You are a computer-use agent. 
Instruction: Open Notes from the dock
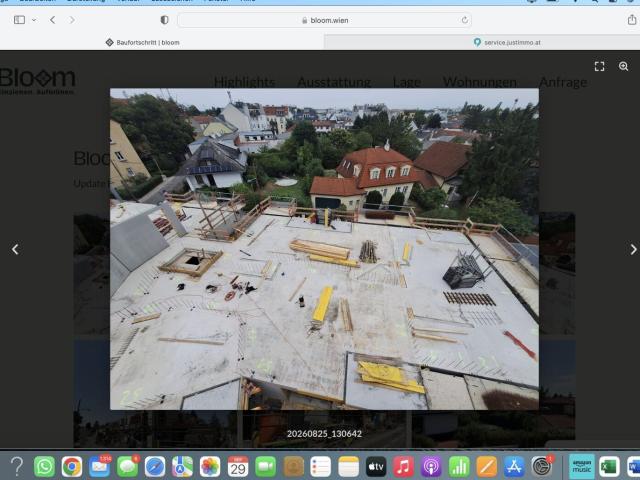pos(349,466)
